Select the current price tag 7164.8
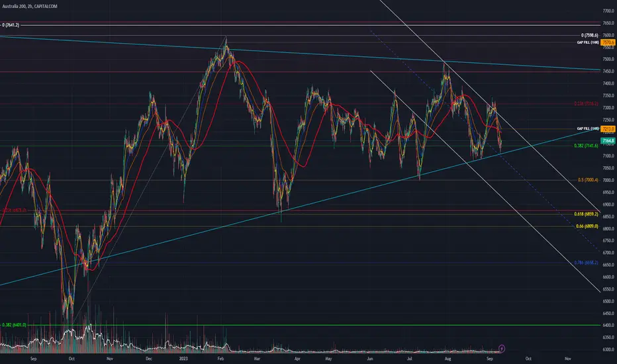 click(608, 140)
